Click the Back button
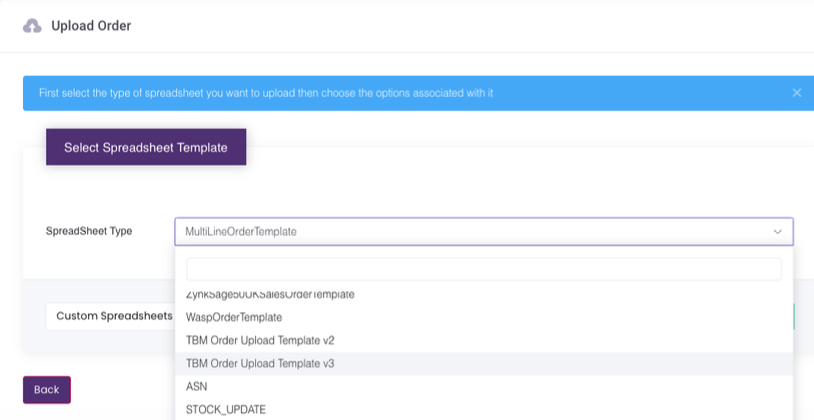Viewport: 814px width, 420px height. [x=47, y=390]
